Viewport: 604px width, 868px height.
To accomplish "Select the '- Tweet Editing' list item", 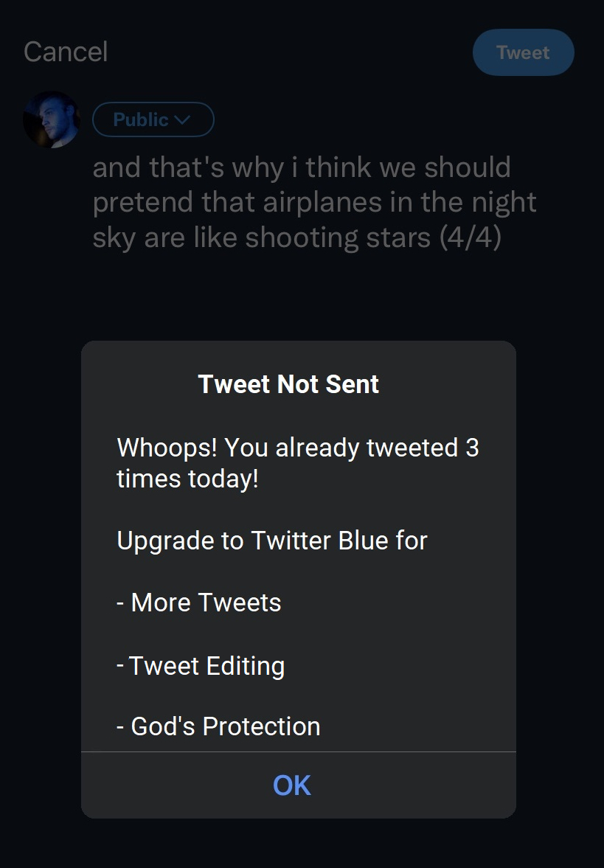I will click(x=201, y=666).
